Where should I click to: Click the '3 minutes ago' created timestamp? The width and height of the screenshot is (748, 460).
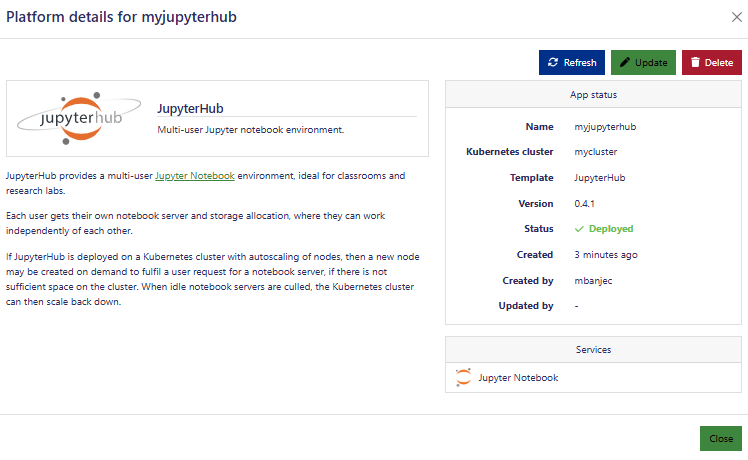(606, 255)
